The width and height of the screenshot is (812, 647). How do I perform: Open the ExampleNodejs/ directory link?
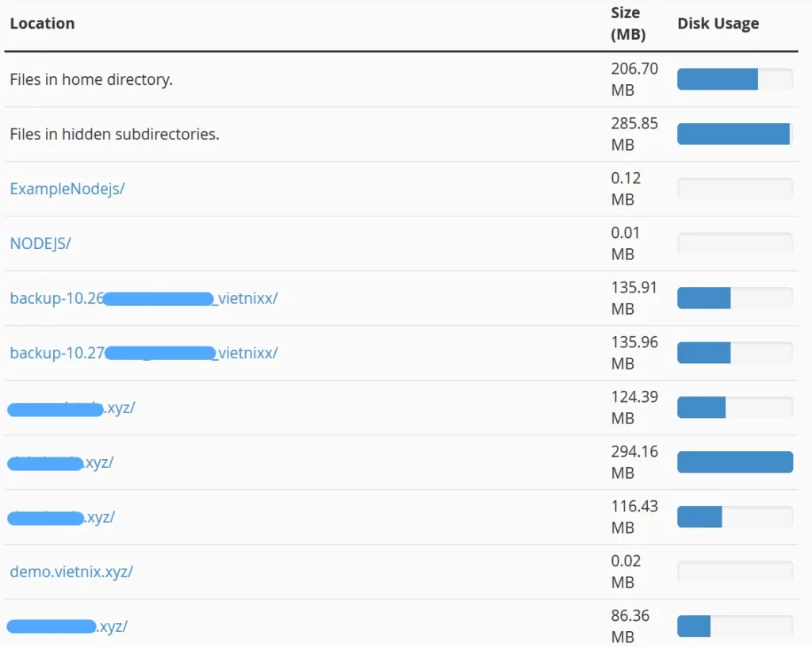tap(67, 189)
